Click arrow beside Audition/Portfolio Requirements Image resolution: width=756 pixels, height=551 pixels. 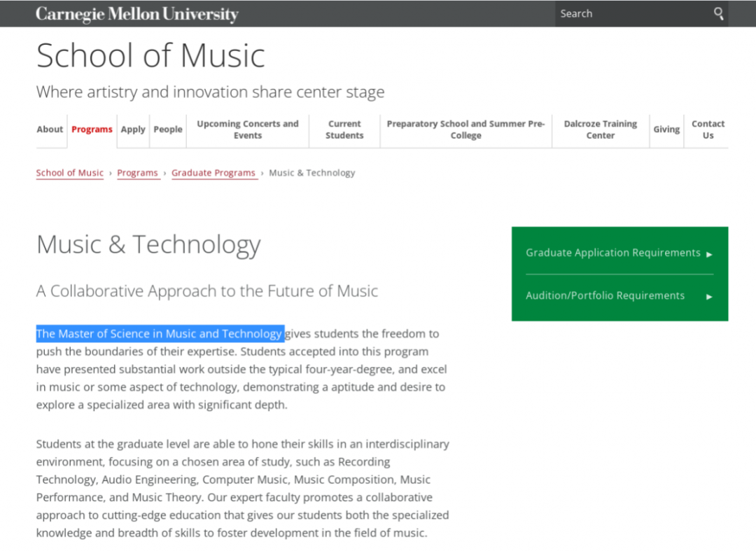[709, 296]
